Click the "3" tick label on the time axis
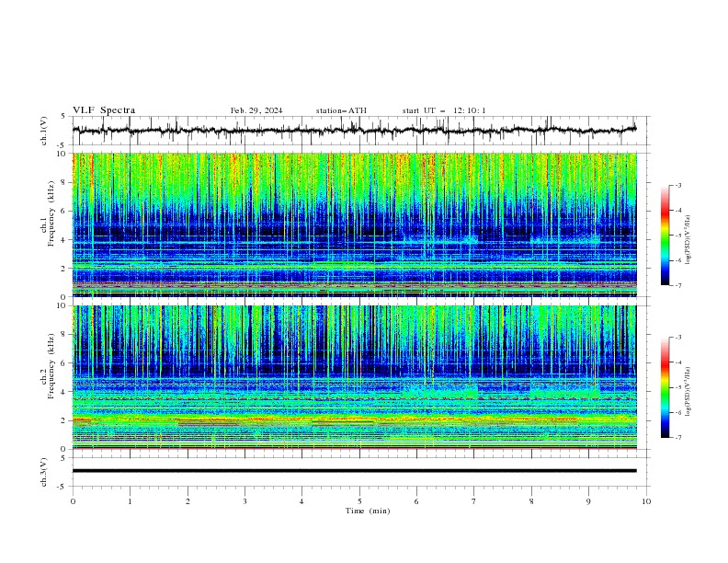 click(x=245, y=501)
